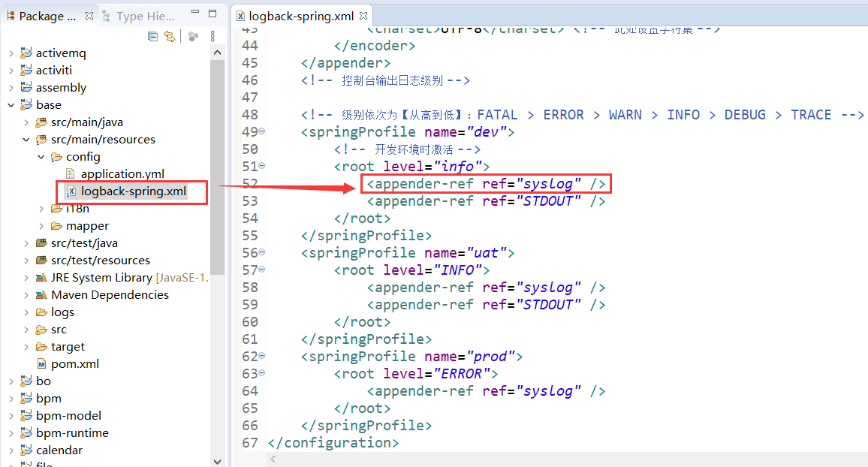Click the mapper folder icon
This screenshot has height=467, width=868.
tap(56, 226)
